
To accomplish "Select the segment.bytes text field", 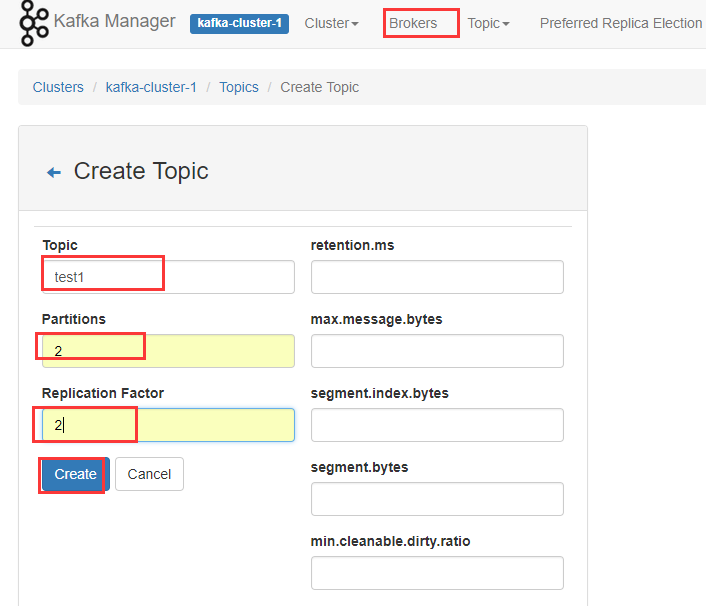I will pos(437,499).
